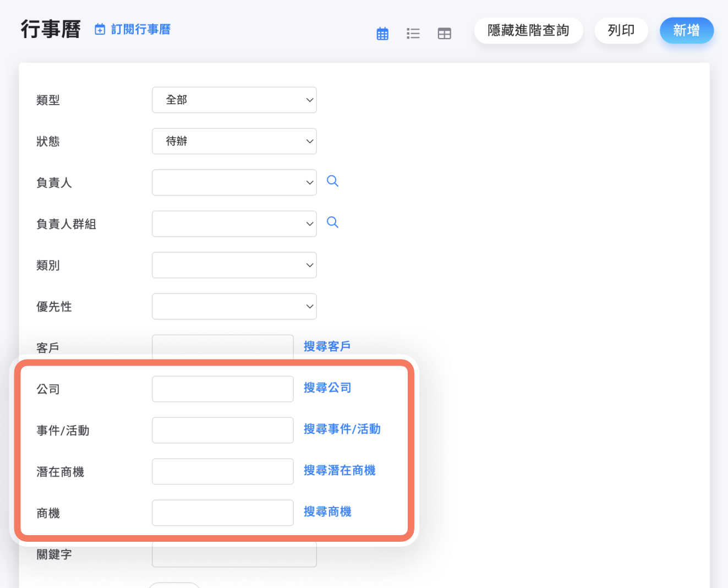
Task: Click the subscribe calendar icon beside 行事曆
Action: point(100,29)
